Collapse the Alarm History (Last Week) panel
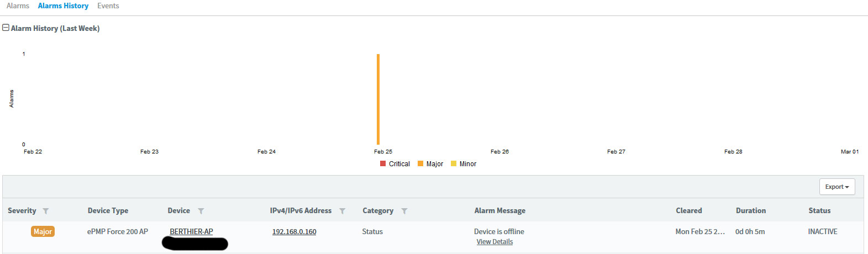 (x=6, y=28)
